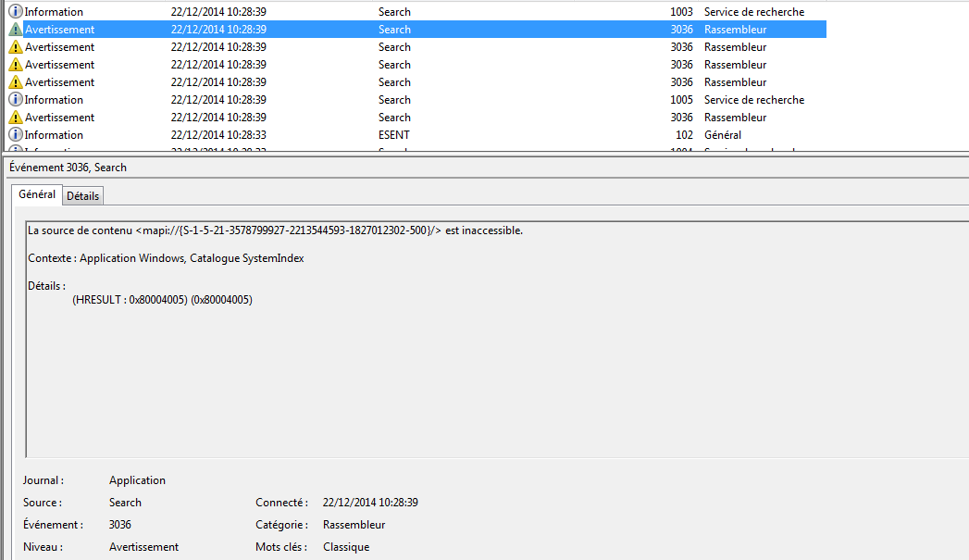This screenshot has height=560, width=969.
Task: Click warning icon directly below event 1005 row
Action: click(16, 118)
